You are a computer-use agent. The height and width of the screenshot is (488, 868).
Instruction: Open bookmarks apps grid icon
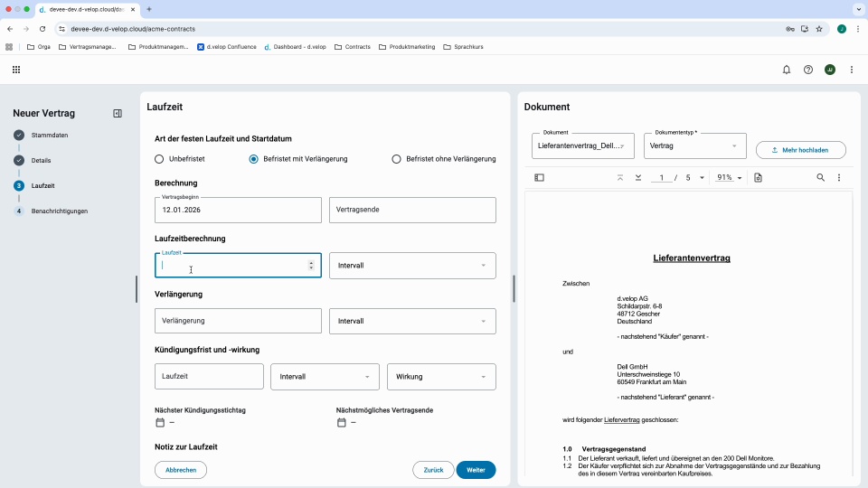point(9,47)
